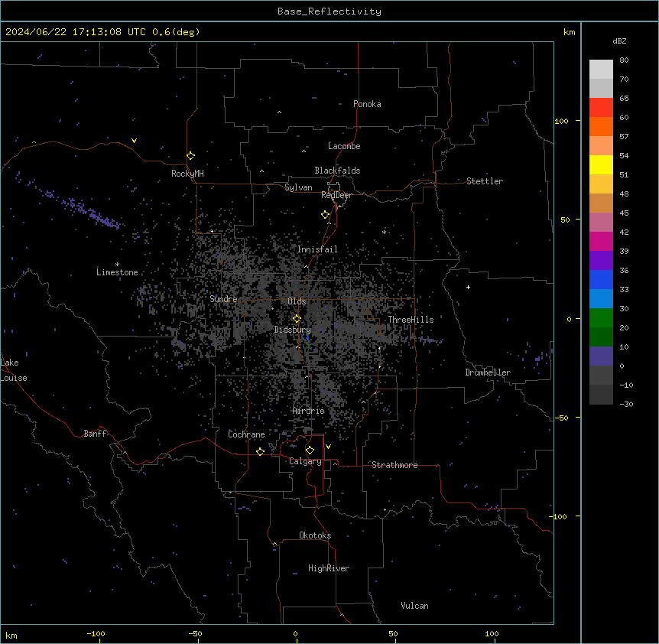Click the Olds town label
The image size is (659, 644).
(297, 301)
